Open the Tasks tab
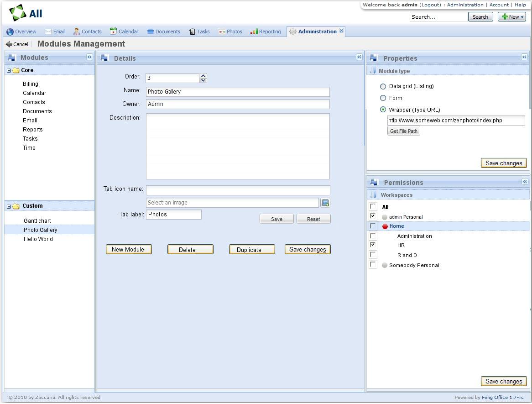The width and height of the screenshot is (532, 404). click(199, 31)
